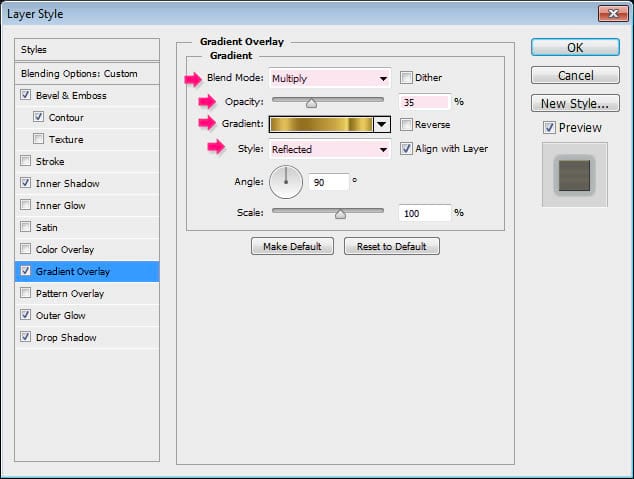Open the Pattern Overlay settings row
This screenshot has width=634, height=479.
click(87, 293)
